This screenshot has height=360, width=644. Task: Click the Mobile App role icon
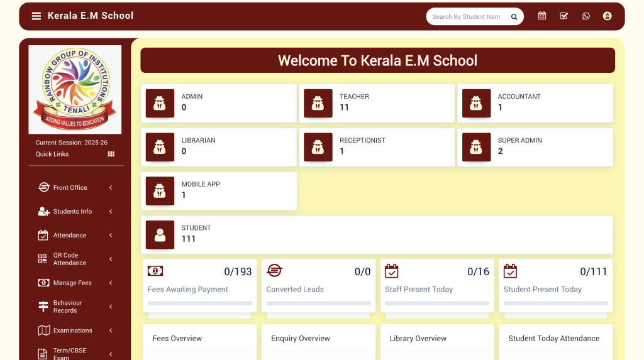tap(160, 191)
